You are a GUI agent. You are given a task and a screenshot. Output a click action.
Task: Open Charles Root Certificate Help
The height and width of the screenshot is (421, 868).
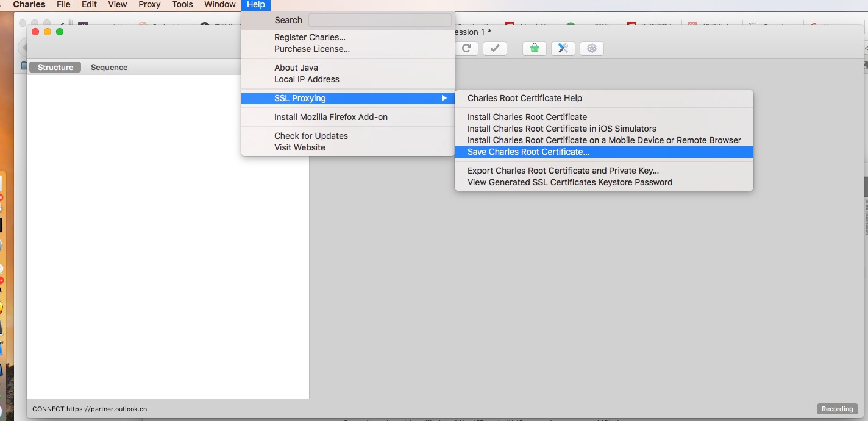click(x=604, y=98)
